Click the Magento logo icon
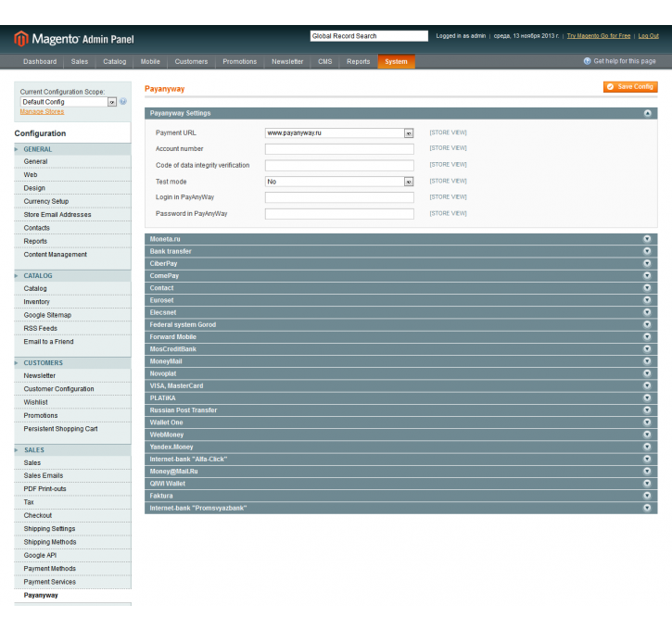The width and height of the screenshot is (672, 630). tap(21, 39)
